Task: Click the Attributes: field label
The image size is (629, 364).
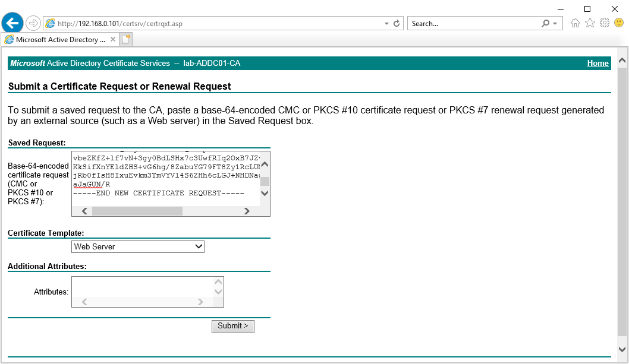Action: pyautogui.click(x=51, y=292)
